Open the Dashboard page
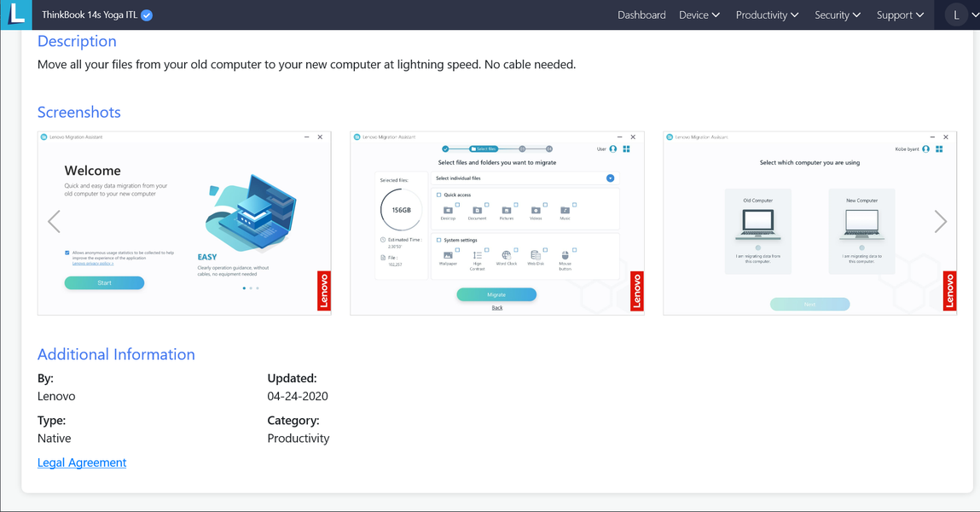The height and width of the screenshot is (512, 980). coord(641,15)
